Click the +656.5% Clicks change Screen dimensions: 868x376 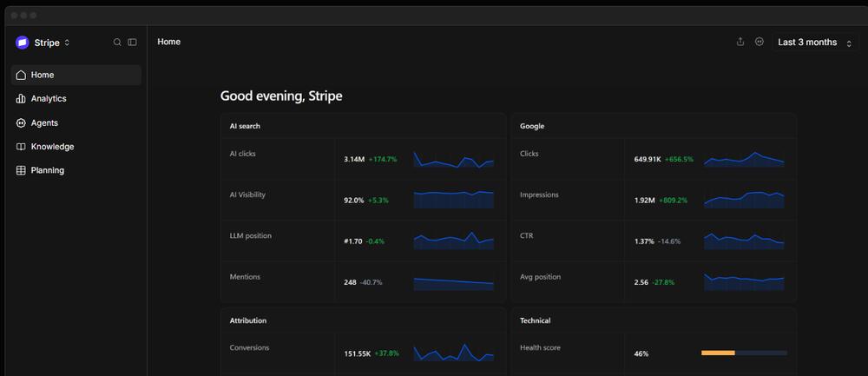(x=680, y=160)
